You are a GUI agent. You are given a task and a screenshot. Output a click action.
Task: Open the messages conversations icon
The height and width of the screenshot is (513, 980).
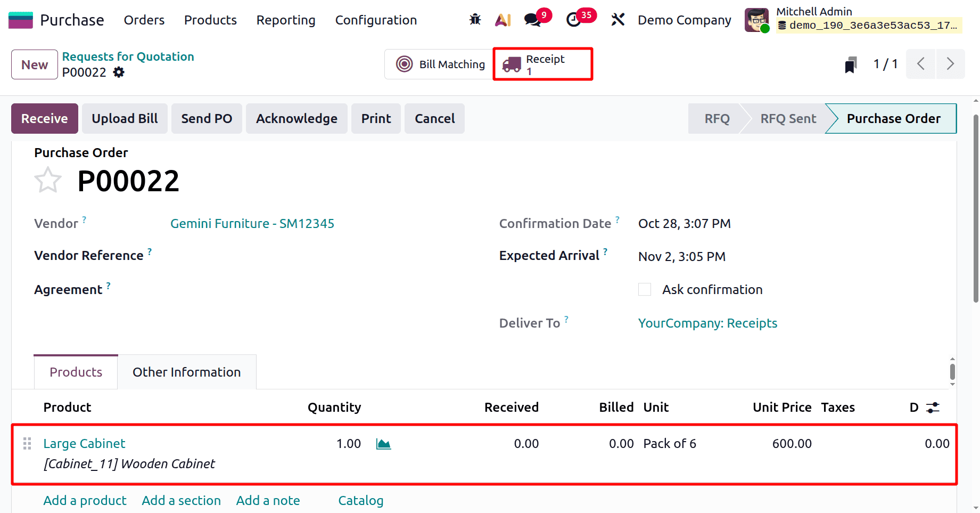pos(532,19)
